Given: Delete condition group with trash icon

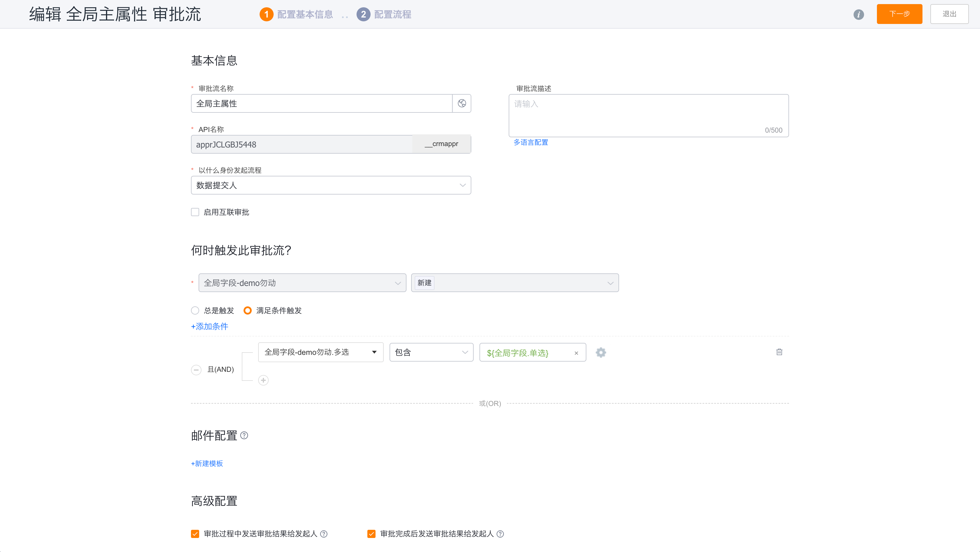Looking at the screenshot, I should (x=779, y=352).
